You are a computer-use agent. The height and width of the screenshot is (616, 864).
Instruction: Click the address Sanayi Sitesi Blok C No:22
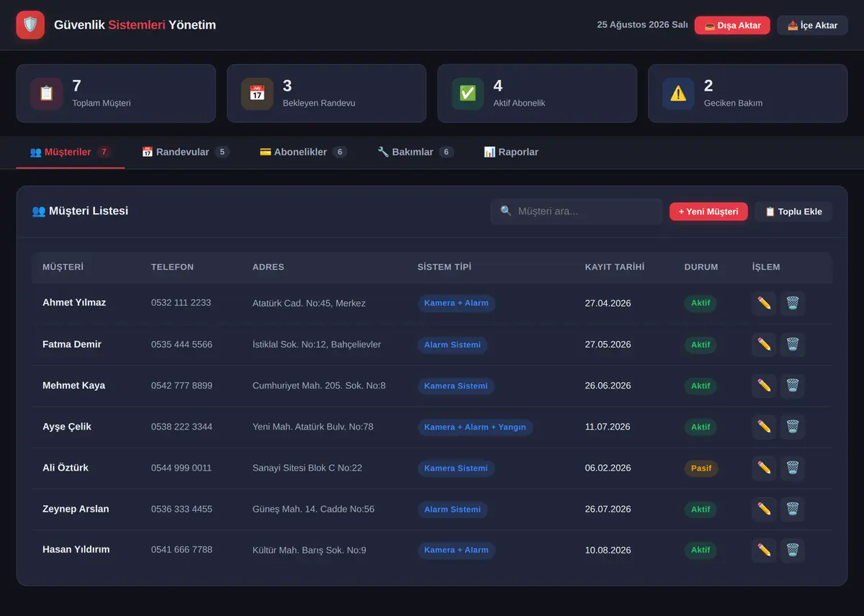pyautogui.click(x=307, y=468)
